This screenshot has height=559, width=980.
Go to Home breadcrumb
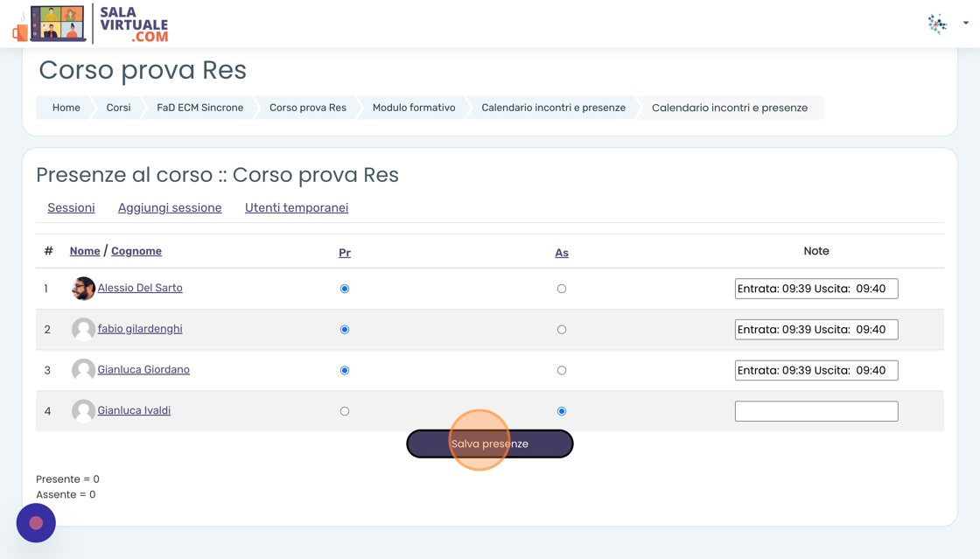[x=66, y=108]
